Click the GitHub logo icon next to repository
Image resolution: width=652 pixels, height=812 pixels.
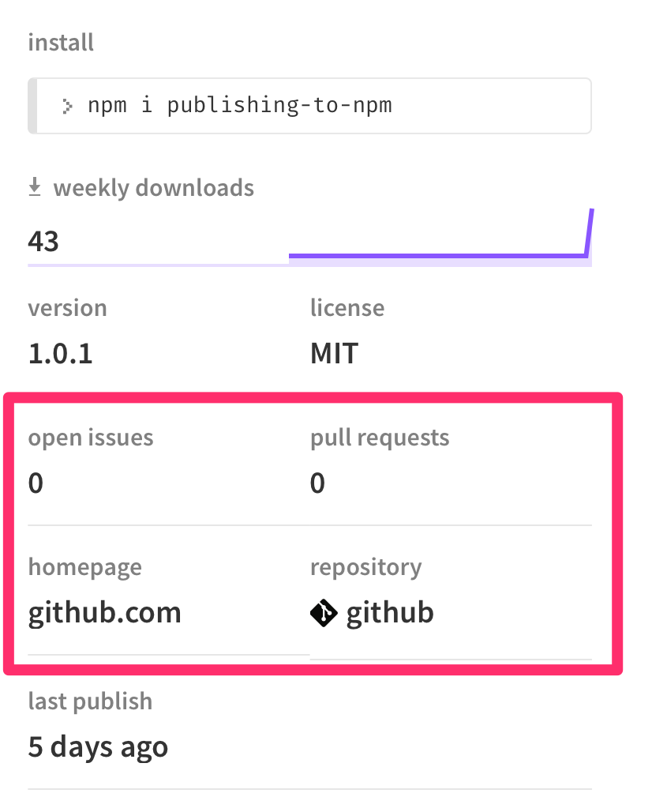[x=325, y=611]
